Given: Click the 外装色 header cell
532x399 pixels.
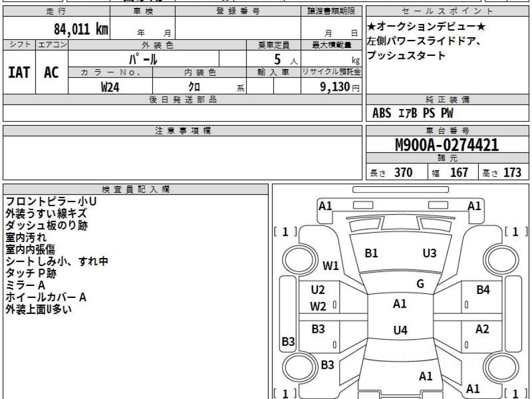Looking at the screenshot, I should [157, 45].
